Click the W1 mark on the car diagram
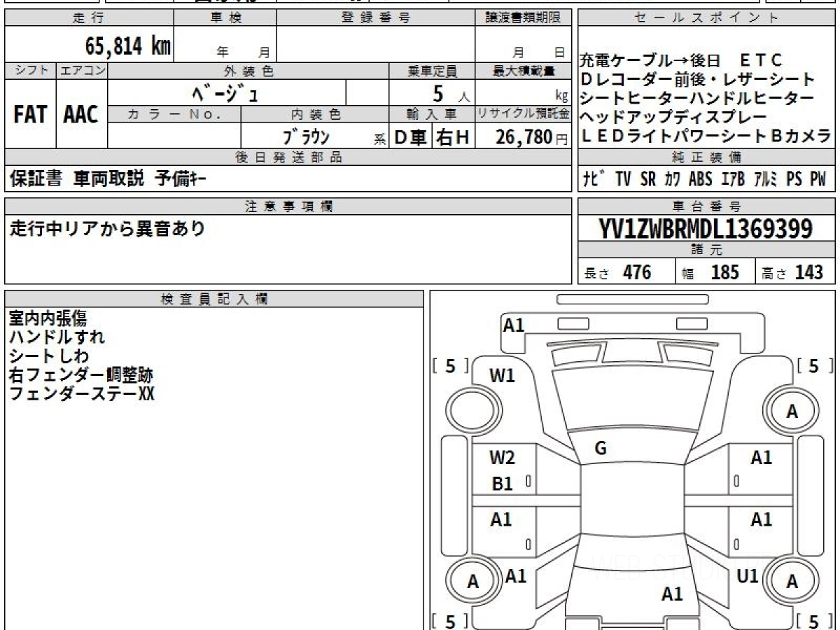Image resolution: width=840 pixels, height=630 pixels. 502,376
